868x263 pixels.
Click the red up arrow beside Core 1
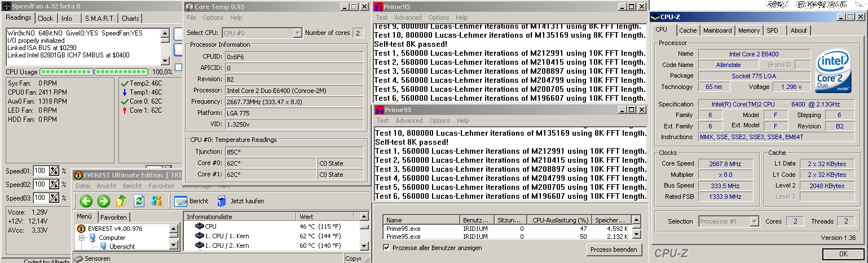(125, 110)
